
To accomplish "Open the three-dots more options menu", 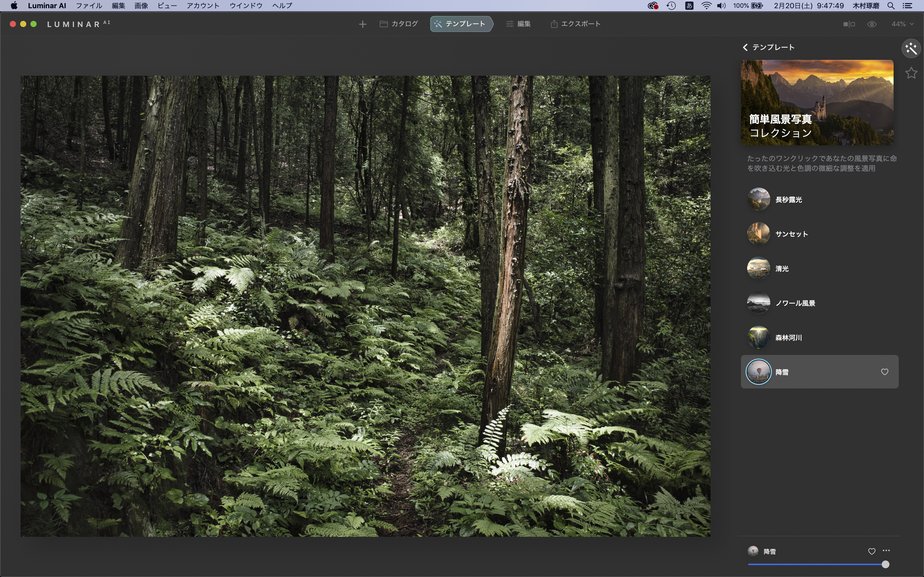I will click(x=886, y=551).
